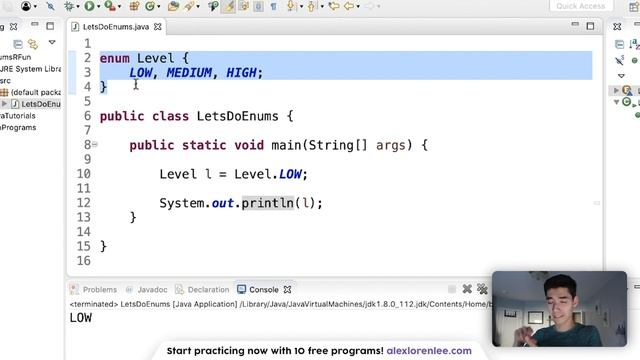Switch to the Problems tab

[94, 289]
